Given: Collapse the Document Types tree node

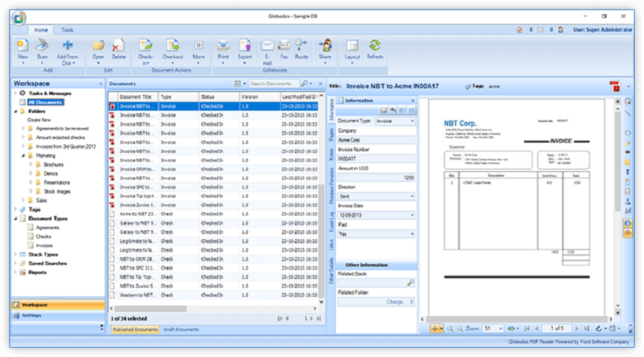Looking at the screenshot, I should point(16,218).
